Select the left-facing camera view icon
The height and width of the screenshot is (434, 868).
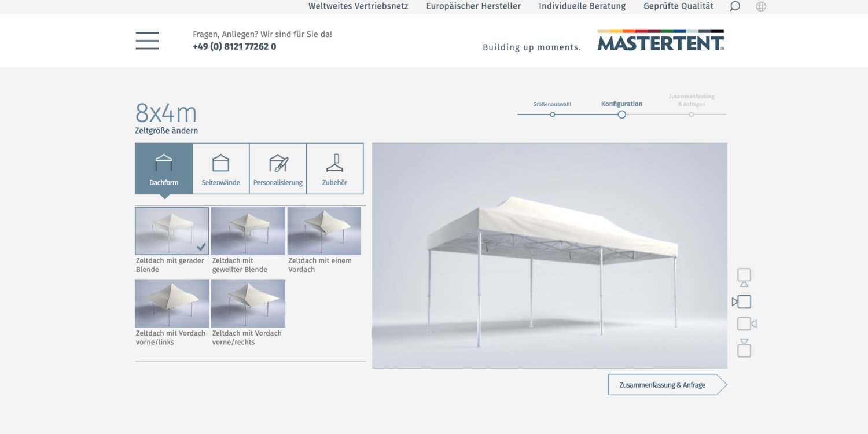pos(743,301)
